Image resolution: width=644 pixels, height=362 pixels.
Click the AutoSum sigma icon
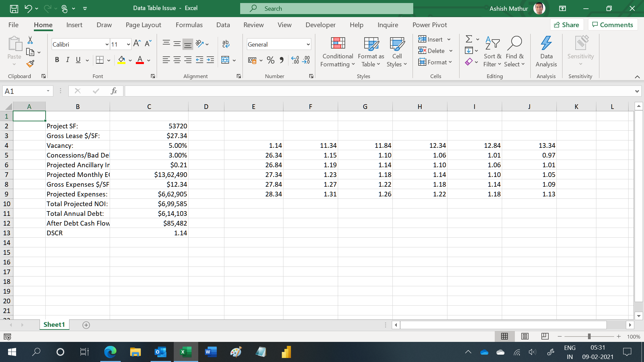coord(469,39)
